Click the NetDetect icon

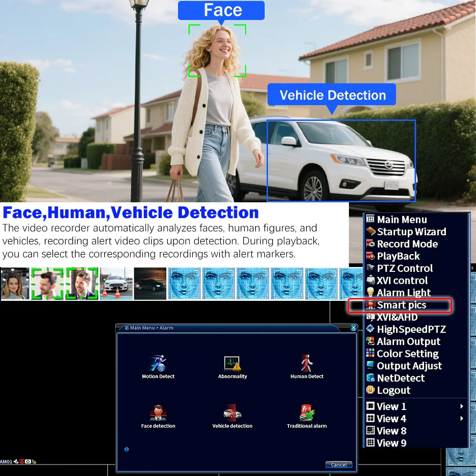370,377
